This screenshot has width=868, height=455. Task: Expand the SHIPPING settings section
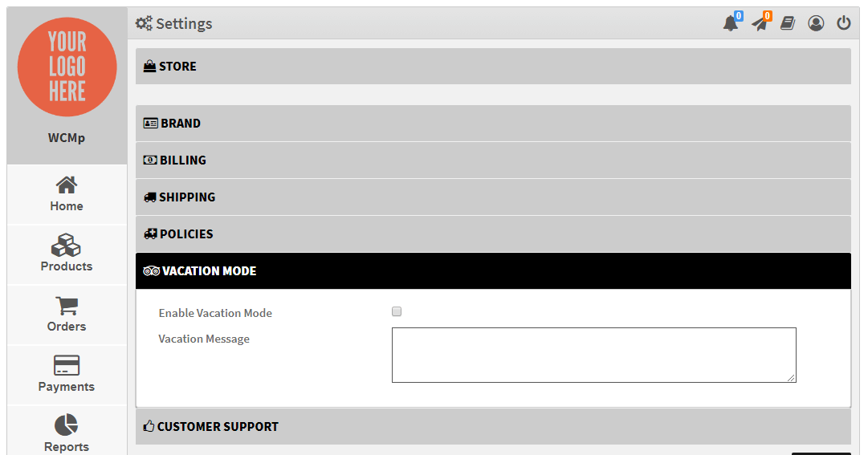(493, 197)
